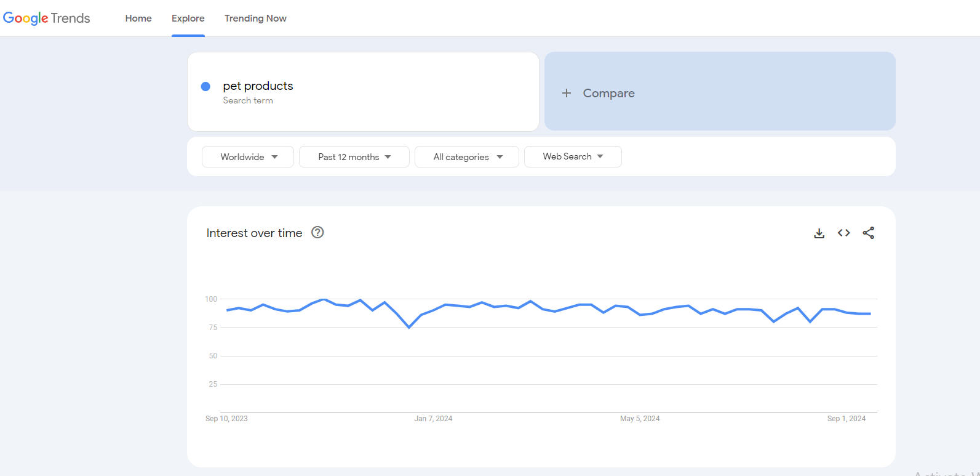
Task: Open the embed code icon
Action: click(x=843, y=233)
